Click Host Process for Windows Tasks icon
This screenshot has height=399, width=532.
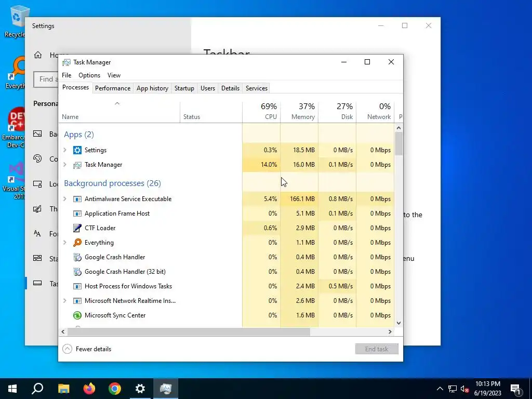[77, 286]
